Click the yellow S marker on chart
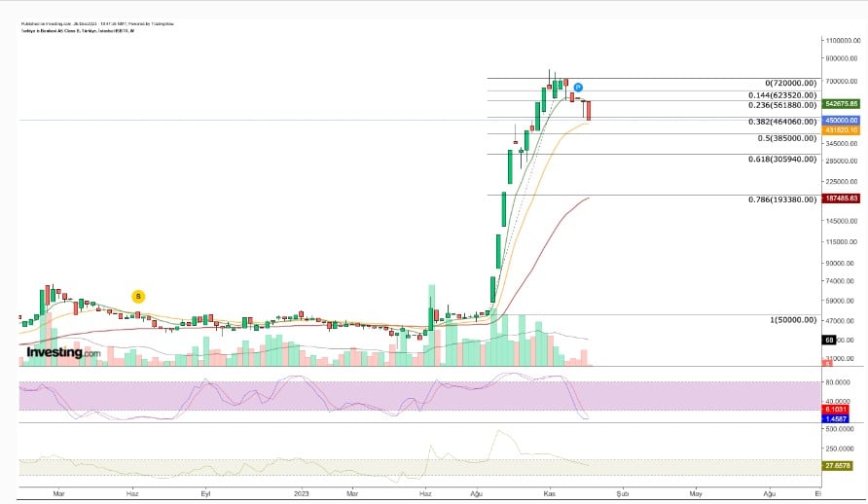 point(138,296)
